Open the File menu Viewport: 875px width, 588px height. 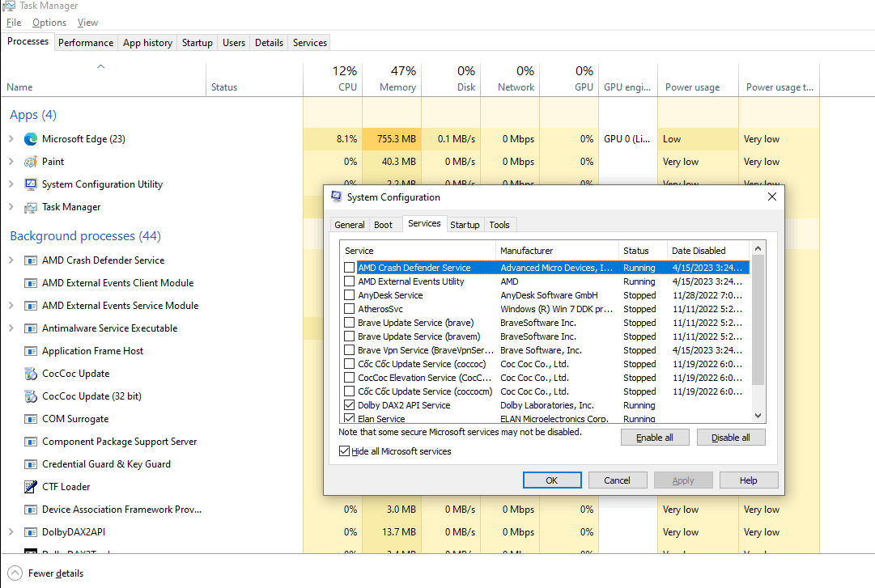14,23
